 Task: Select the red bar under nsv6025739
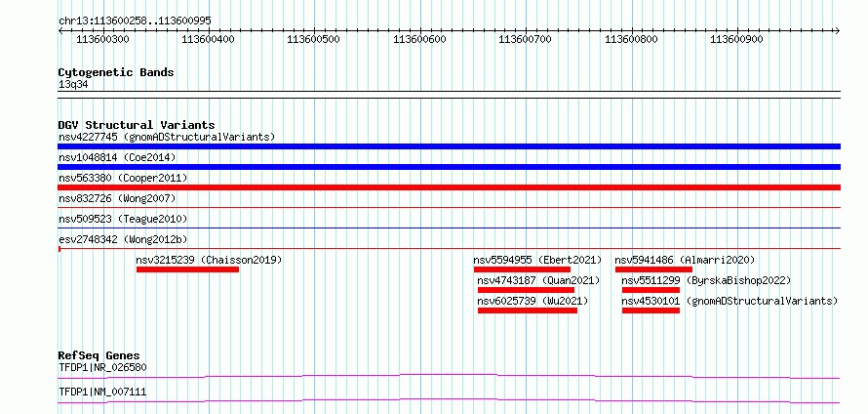point(528,310)
